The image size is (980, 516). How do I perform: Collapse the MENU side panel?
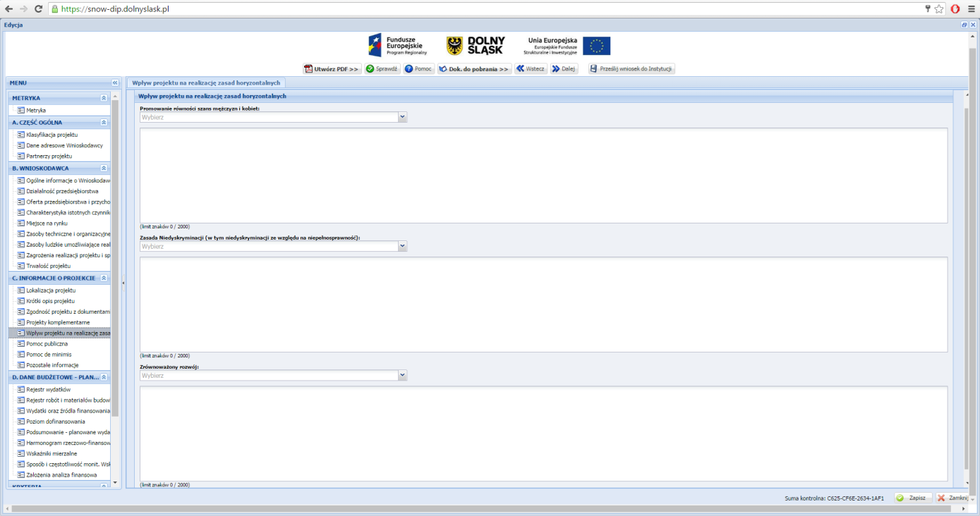coord(115,82)
